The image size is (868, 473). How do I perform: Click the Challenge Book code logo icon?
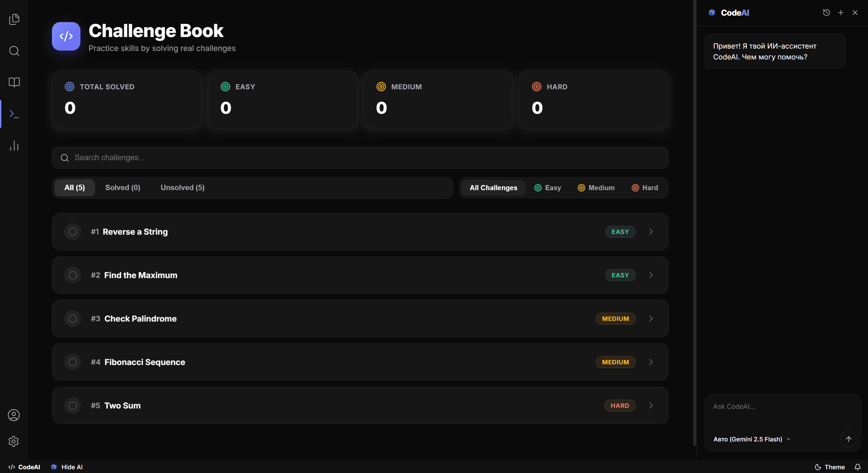[x=66, y=36]
